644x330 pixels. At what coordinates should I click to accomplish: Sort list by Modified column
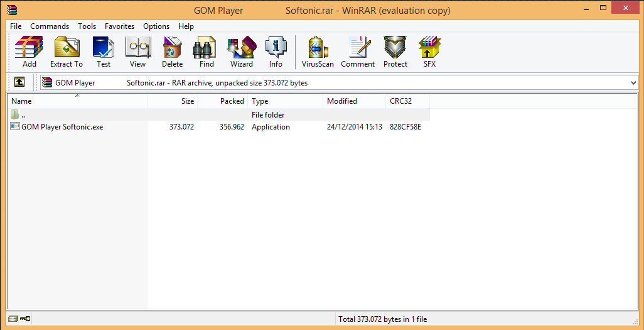(354, 101)
